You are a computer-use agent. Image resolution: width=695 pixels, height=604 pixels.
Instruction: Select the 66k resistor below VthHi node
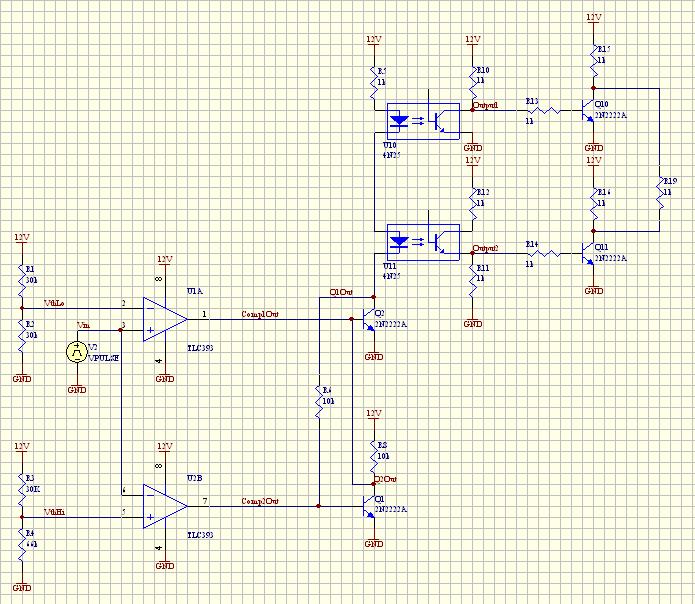click(22, 545)
